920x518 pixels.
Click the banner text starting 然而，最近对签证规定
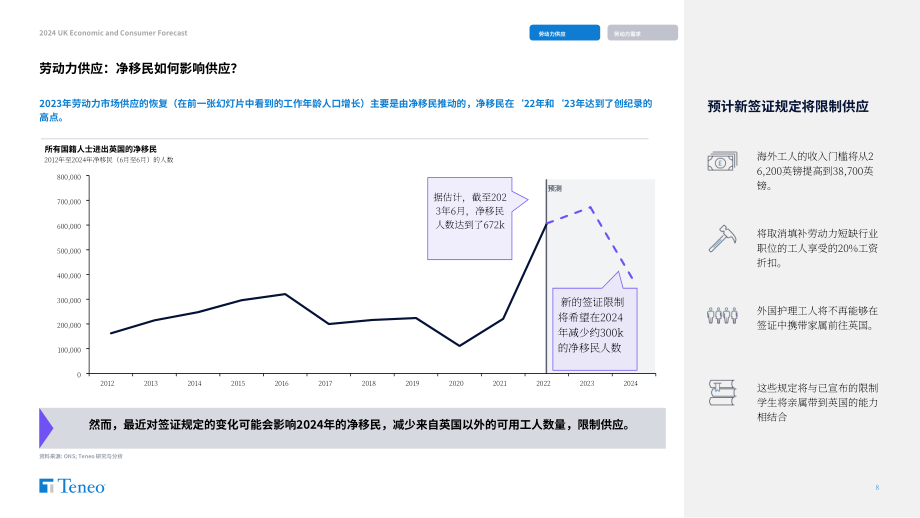pos(362,425)
